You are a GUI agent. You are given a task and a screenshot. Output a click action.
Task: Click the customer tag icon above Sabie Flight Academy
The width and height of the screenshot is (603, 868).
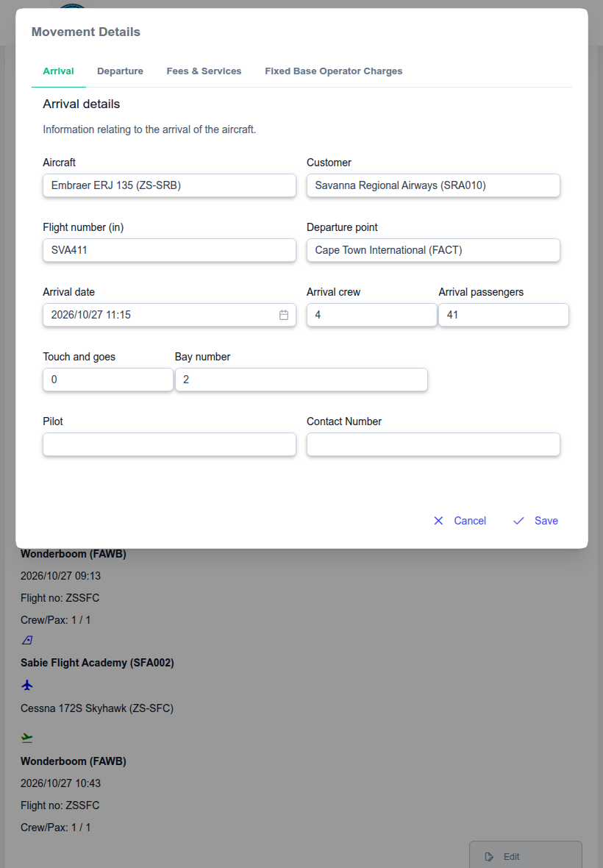coord(27,641)
